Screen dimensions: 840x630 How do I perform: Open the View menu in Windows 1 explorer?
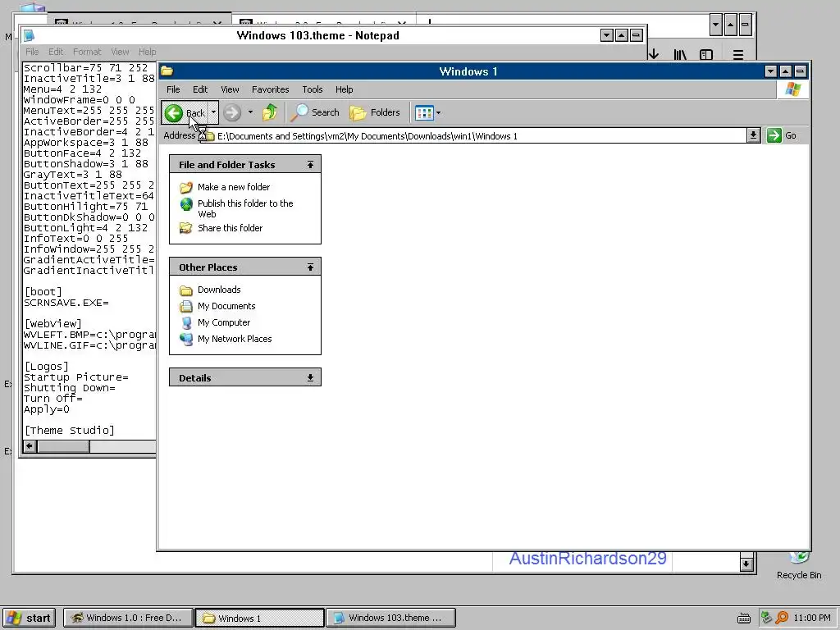pyautogui.click(x=230, y=89)
